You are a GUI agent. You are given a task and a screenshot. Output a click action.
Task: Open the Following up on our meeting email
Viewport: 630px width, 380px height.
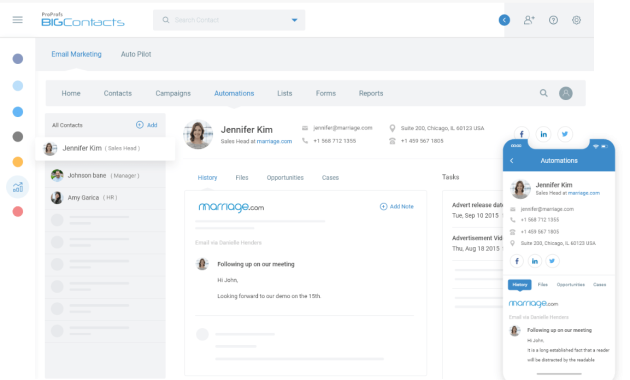(256, 264)
